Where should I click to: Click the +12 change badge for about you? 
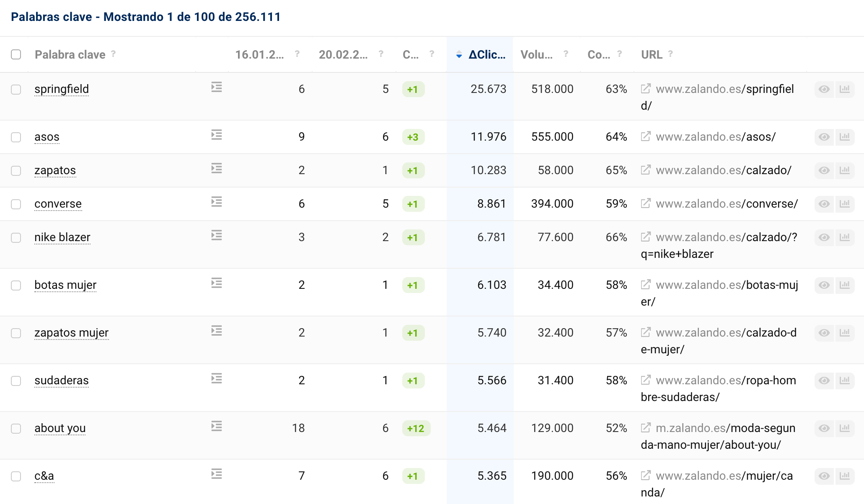[416, 428]
